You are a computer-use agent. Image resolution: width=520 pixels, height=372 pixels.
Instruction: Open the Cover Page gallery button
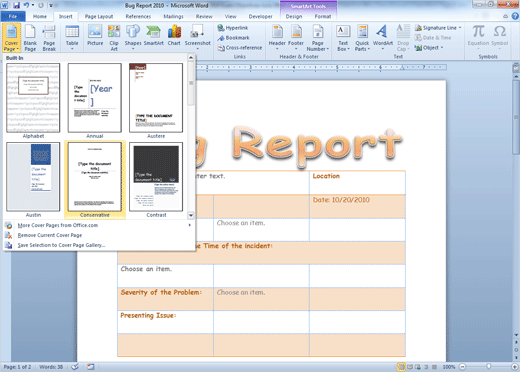point(11,38)
